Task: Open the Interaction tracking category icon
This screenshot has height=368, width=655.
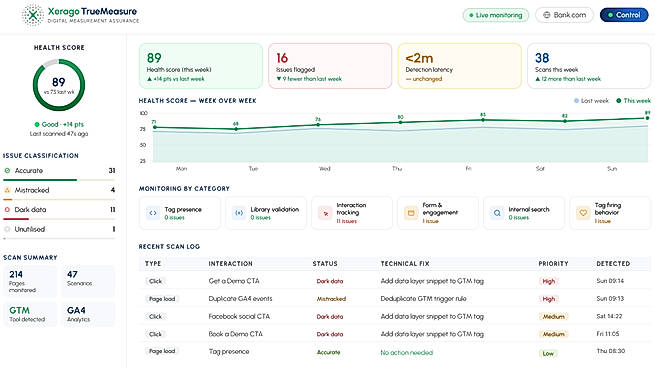Action: 325,213
